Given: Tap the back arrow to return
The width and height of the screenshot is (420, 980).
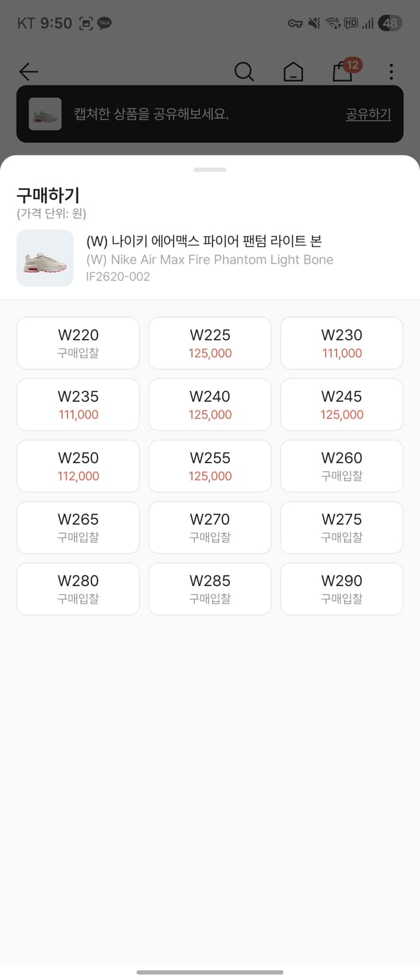Looking at the screenshot, I should [29, 72].
